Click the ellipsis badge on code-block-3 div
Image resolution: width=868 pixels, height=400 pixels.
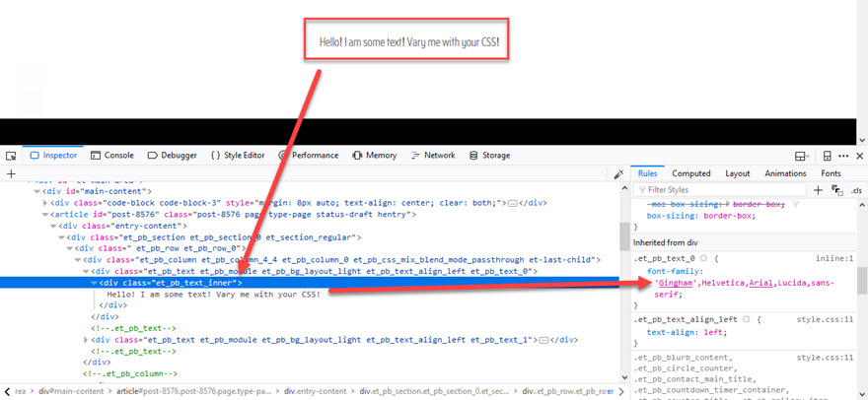coord(512,203)
